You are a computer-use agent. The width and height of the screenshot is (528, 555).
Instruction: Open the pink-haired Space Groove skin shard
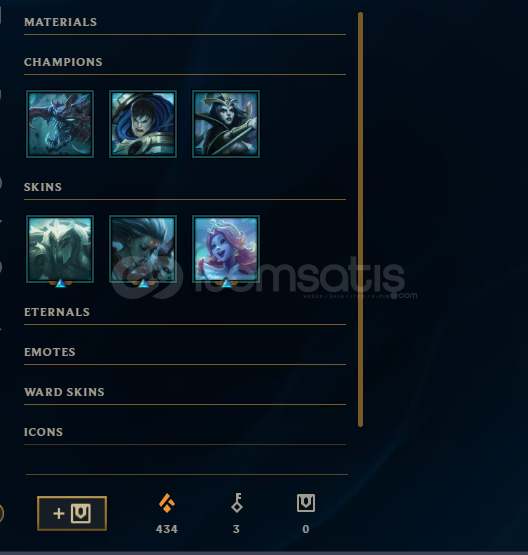pos(226,249)
